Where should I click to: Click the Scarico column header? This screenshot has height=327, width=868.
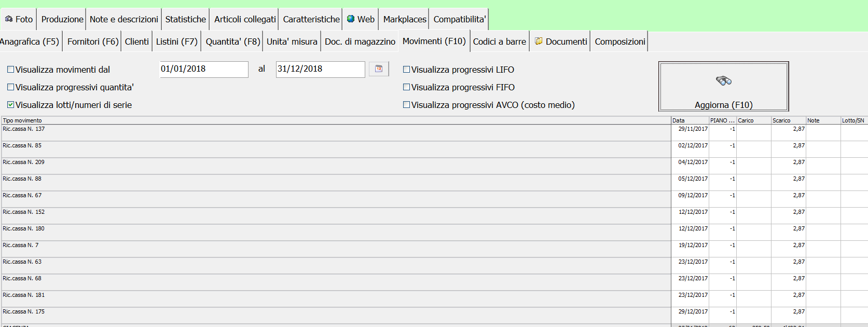point(788,120)
